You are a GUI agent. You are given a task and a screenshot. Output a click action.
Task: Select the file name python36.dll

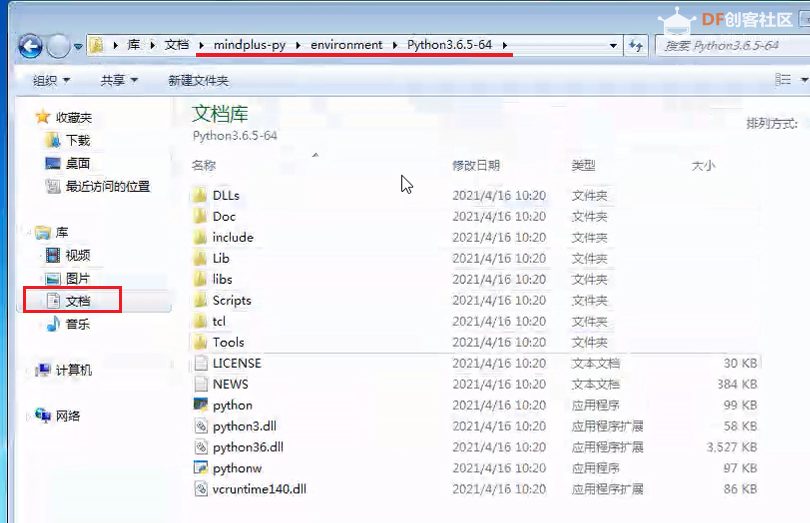tap(248, 447)
